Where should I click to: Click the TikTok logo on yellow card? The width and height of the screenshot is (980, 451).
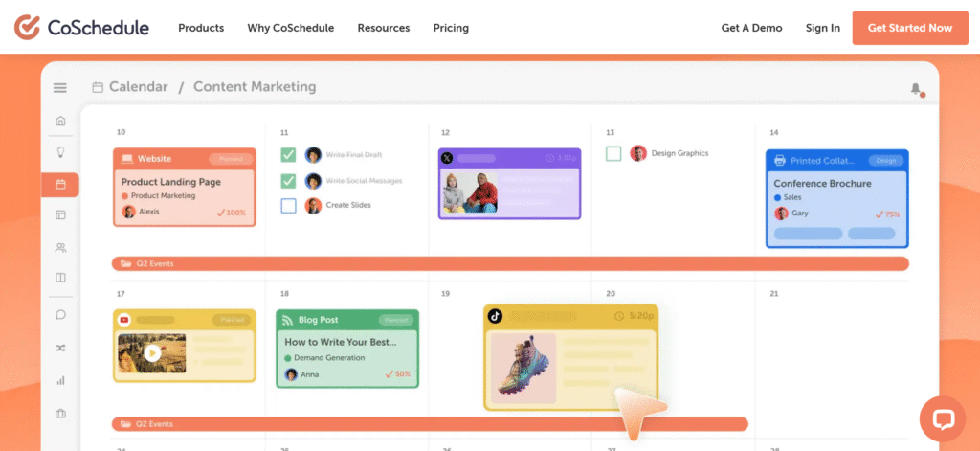495,316
